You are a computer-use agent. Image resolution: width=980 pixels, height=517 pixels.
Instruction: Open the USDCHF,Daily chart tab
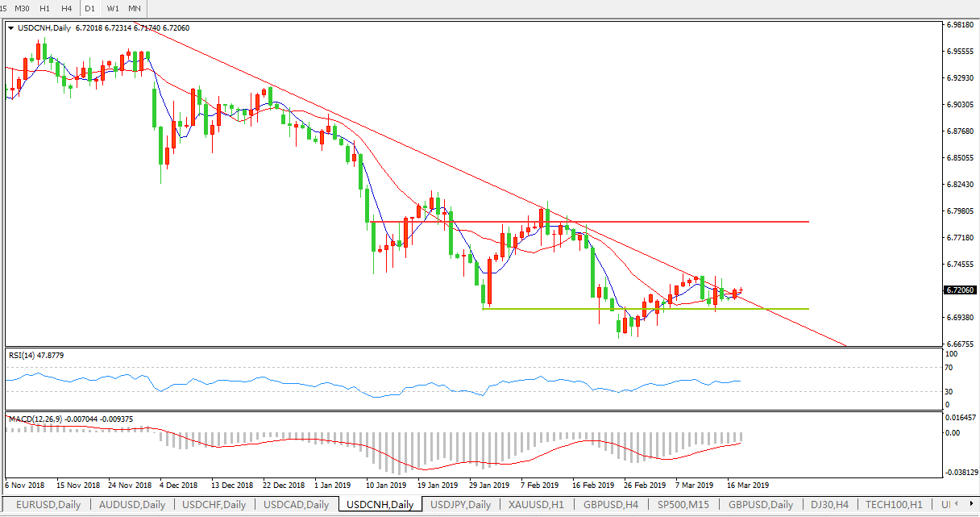[214, 505]
